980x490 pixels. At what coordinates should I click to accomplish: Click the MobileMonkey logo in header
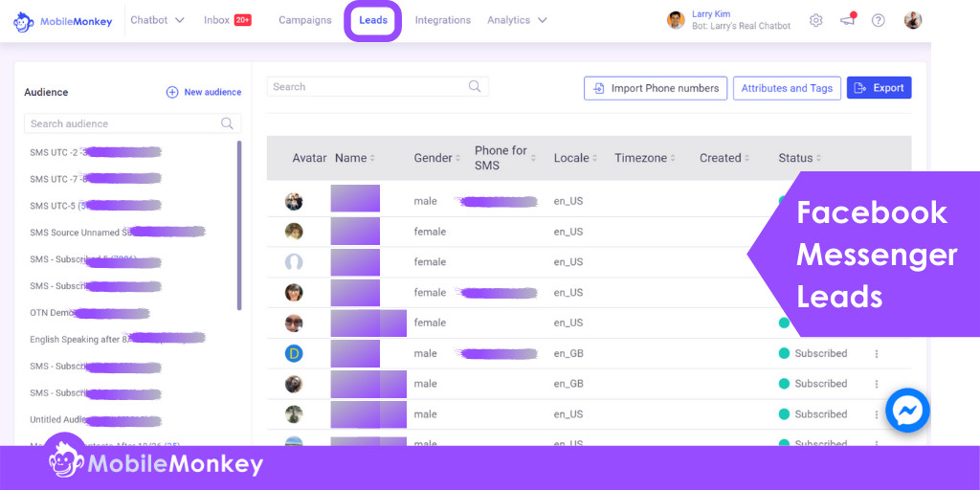click(62, 21)
